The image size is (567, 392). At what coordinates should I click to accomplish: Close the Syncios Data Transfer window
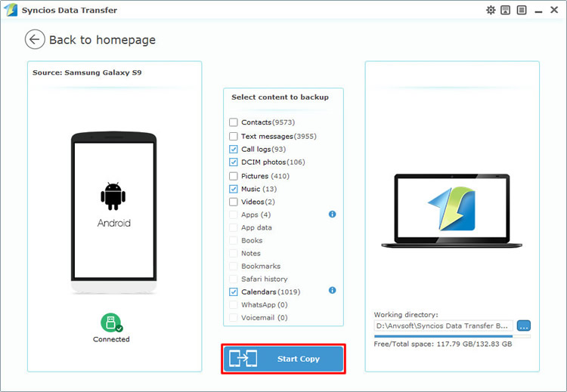click(554, 10)
